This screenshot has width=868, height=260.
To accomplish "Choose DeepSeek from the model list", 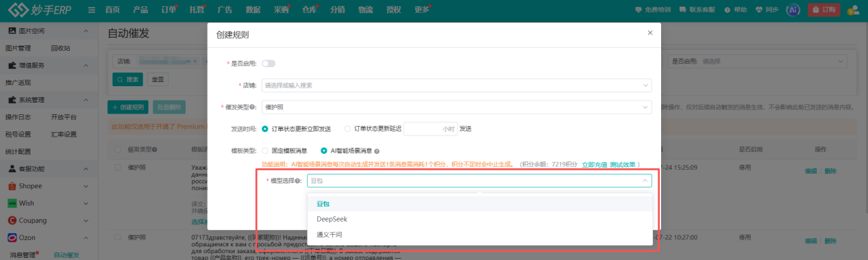I will click(x=479, y=219).
